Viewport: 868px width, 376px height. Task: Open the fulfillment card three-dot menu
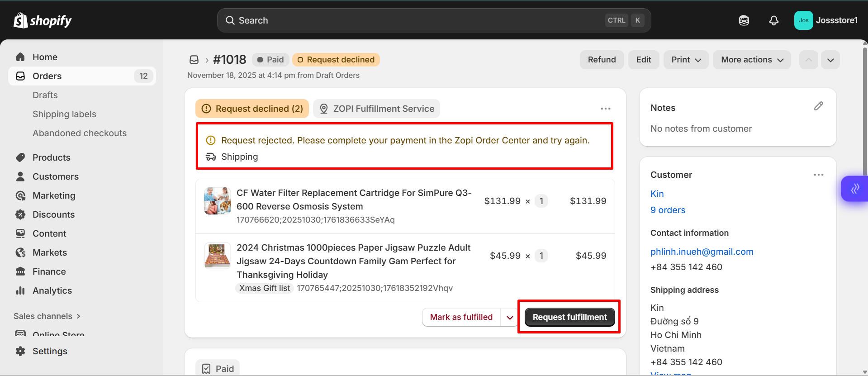(x=605, y=109)
